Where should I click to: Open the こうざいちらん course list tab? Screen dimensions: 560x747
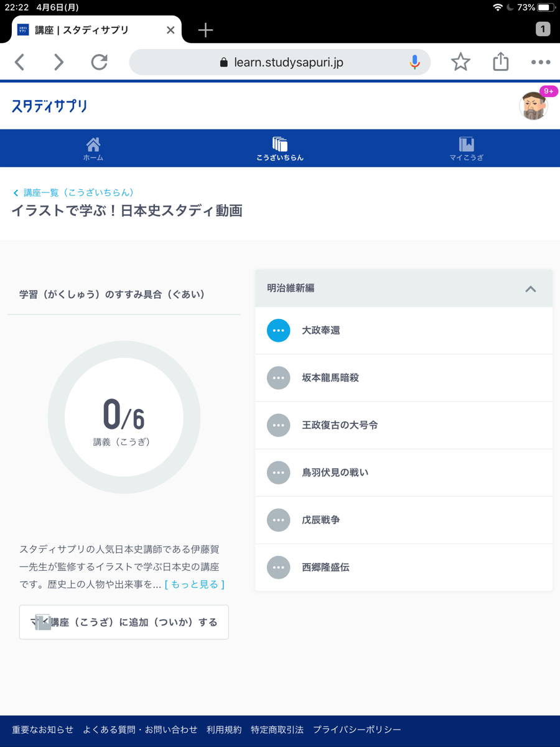(x=280, y=148)
